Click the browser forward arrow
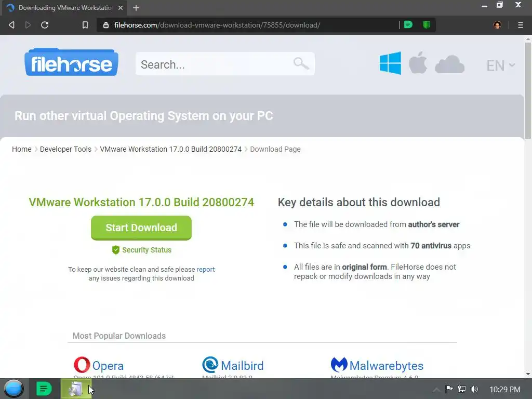Image resolution: width=532 pixels, height=399 pixels. [28, 25]
